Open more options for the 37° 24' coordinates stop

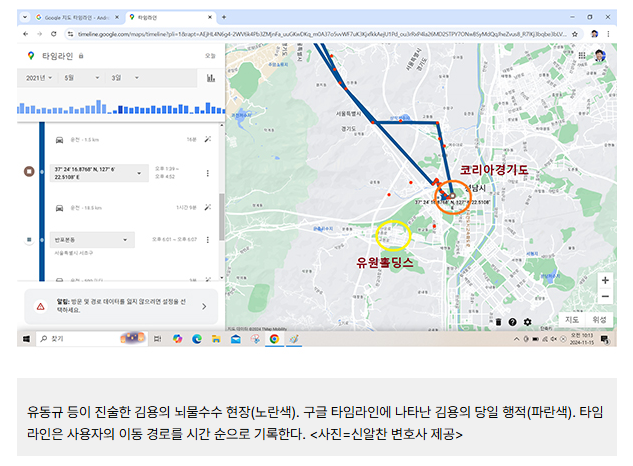(208, 173)
